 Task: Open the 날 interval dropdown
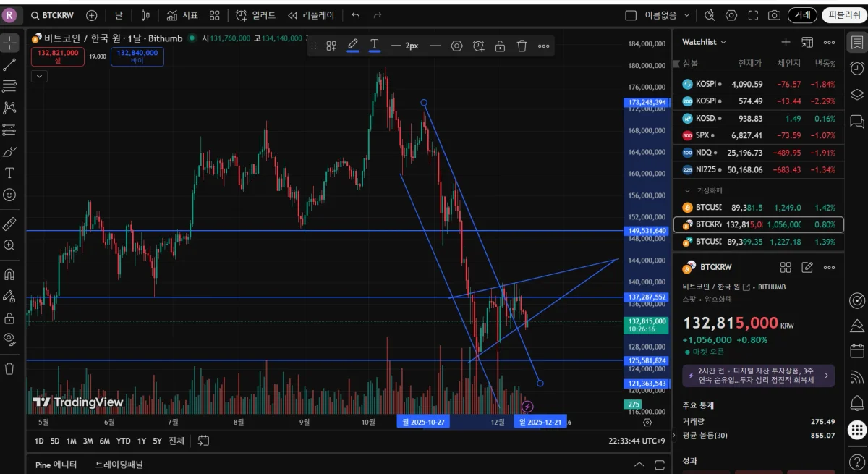[119, 15]
